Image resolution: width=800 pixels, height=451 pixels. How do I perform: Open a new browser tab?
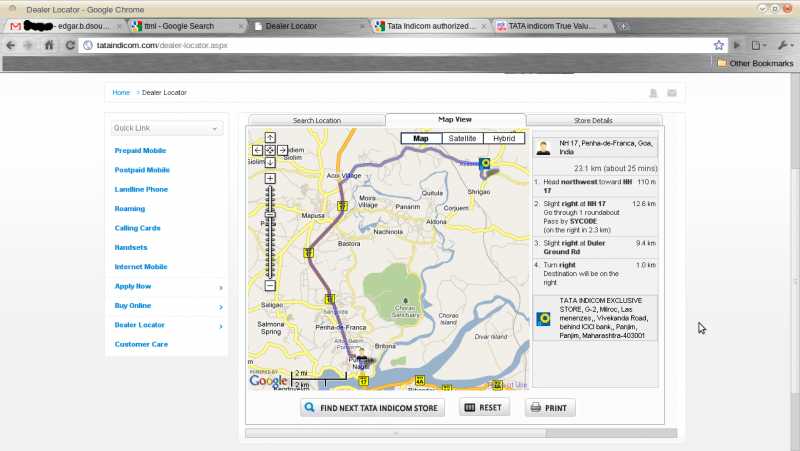pyautogui.click(x=623, y=26)
